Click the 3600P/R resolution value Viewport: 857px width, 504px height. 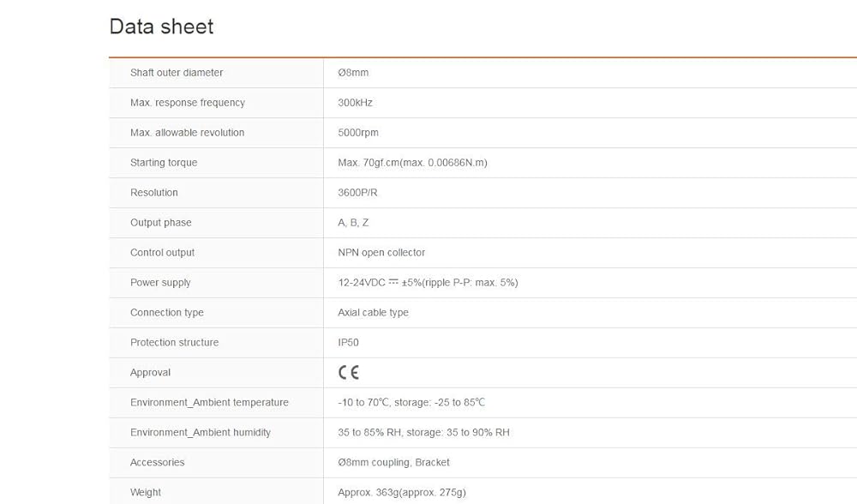click(x=357, y=193)
